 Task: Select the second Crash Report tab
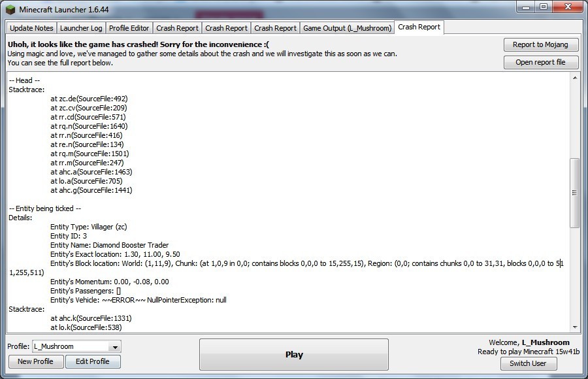pos(227,28)
